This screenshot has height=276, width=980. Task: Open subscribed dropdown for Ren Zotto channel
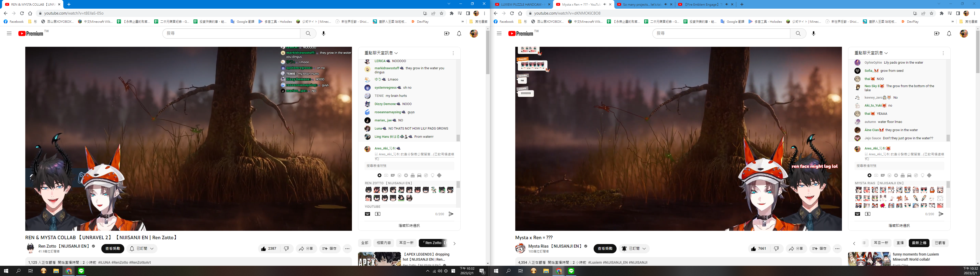coord(142,249)
